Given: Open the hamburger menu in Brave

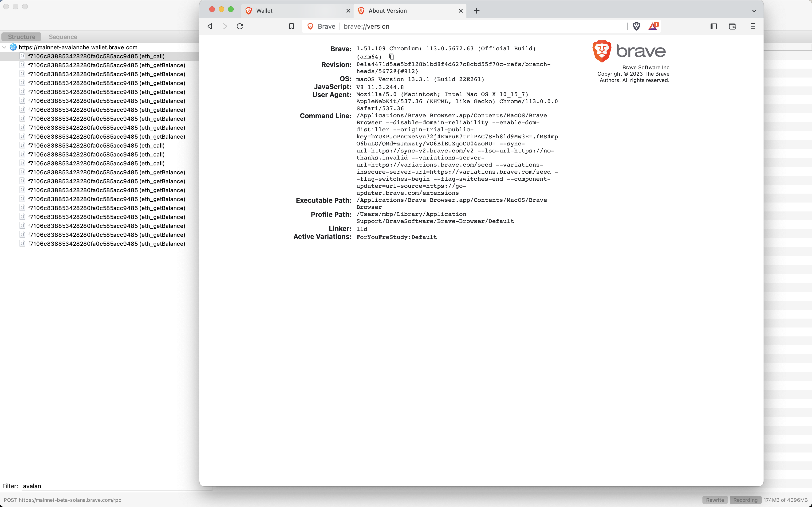Looking at the screenshot, I should tap(753, 26).
